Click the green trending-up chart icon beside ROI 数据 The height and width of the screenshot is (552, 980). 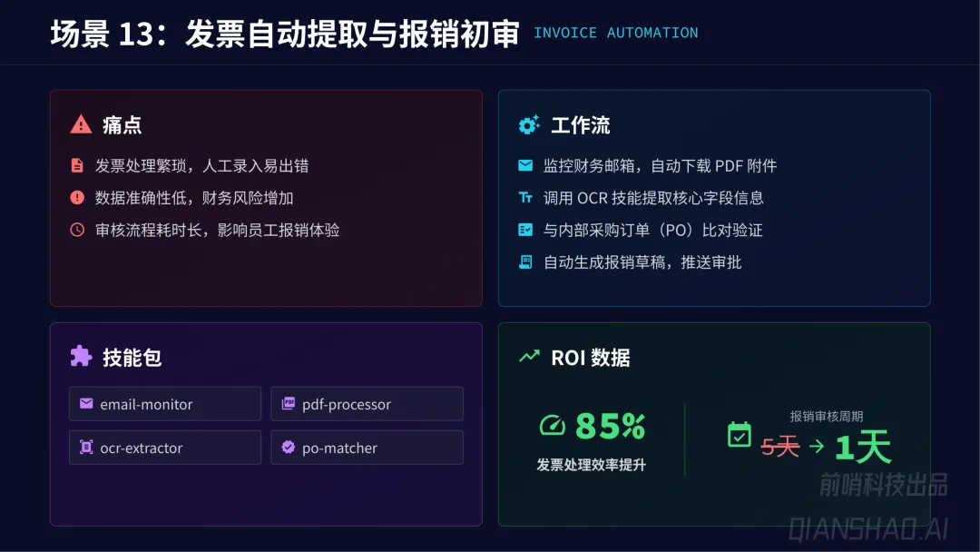529,357
